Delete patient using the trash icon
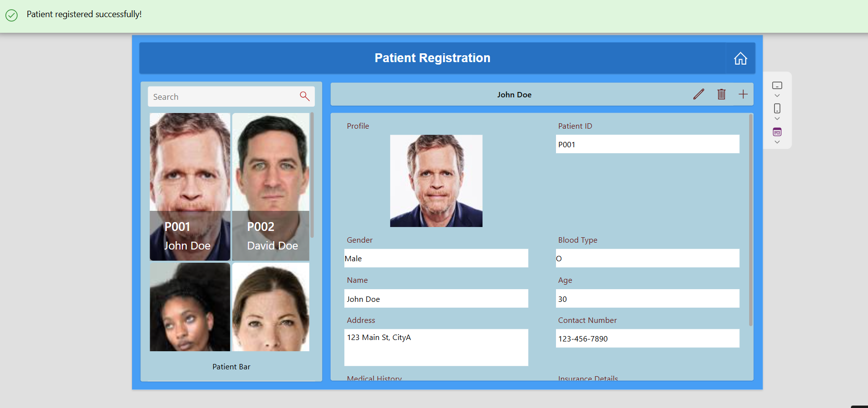Image resolution: width=868 pixels, height=408 pixels. click(x=721, y=94)
